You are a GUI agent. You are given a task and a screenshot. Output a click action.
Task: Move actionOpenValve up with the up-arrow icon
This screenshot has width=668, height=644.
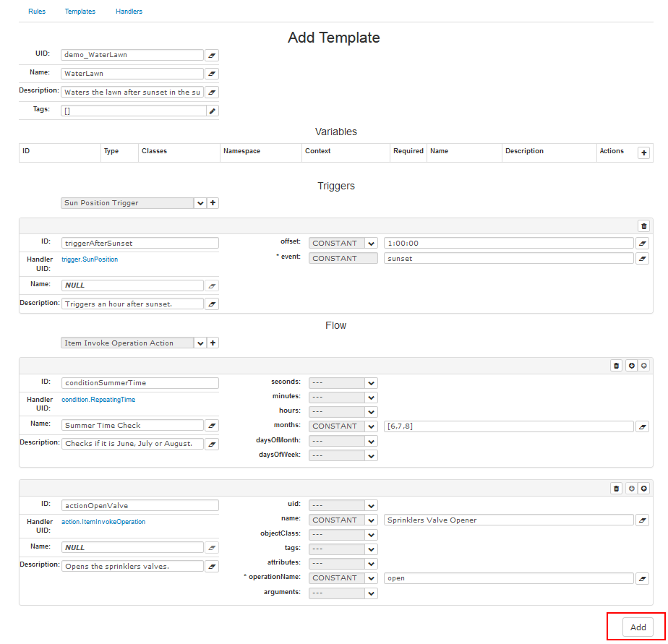pos(643,489)
